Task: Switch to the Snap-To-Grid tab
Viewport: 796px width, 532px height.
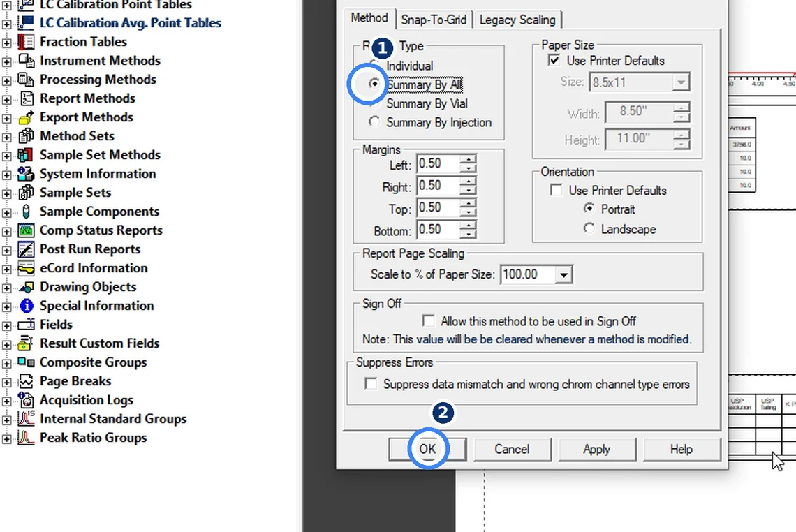Action: [x=434, y=20]
